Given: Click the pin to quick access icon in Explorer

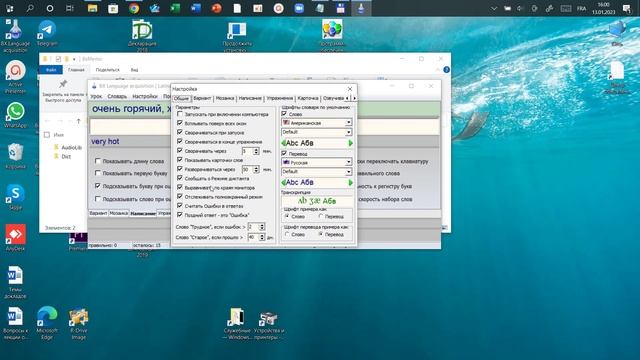Looking at the screenshot, I should pyautogui.click(x=63, y=84).
